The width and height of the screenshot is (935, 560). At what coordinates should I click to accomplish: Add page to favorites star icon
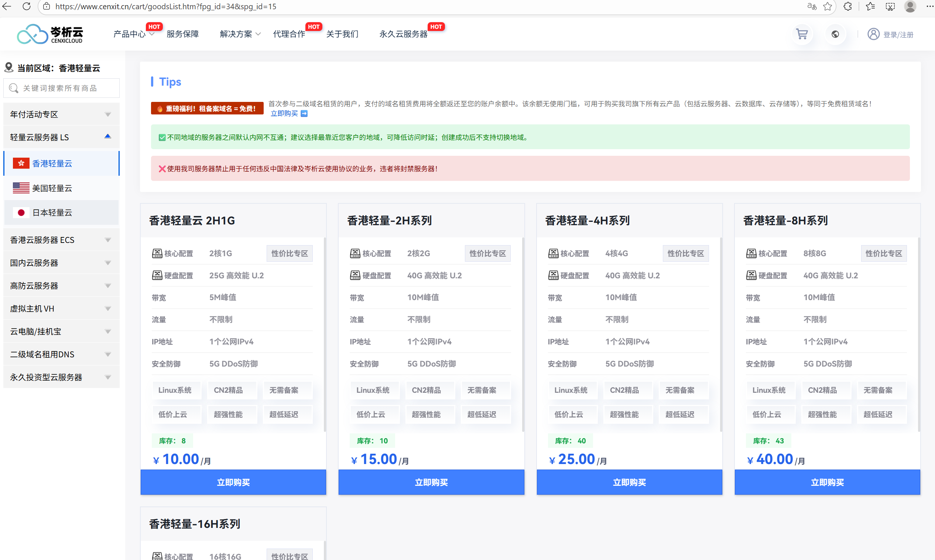(x=828, y=6)
